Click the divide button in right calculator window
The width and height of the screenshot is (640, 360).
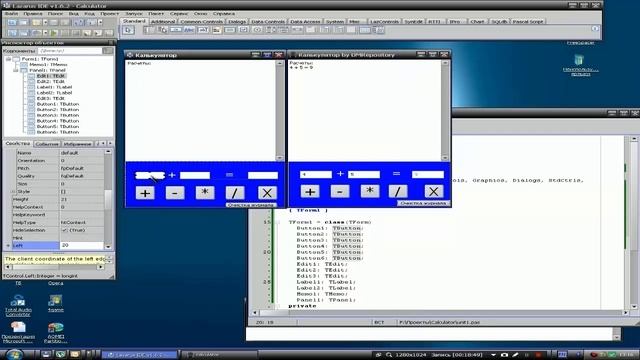398,191
